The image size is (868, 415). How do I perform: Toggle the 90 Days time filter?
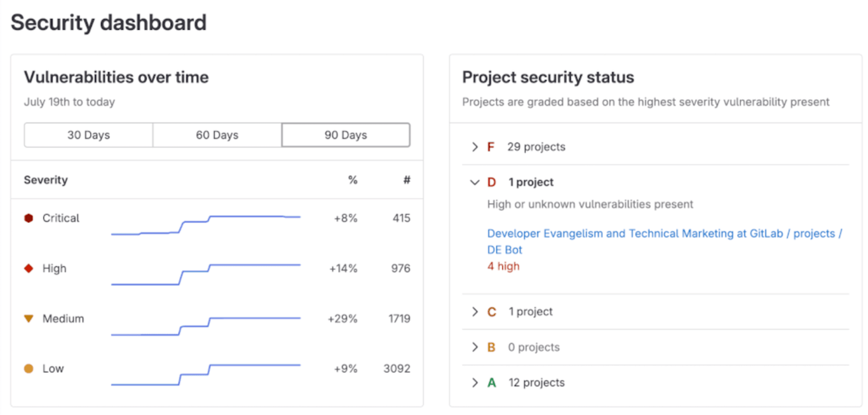346,135
